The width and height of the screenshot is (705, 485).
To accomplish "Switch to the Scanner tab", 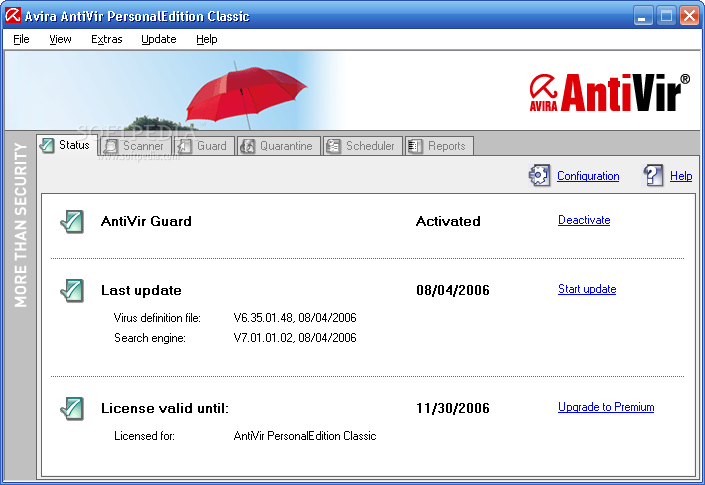I will click(134, 146).
